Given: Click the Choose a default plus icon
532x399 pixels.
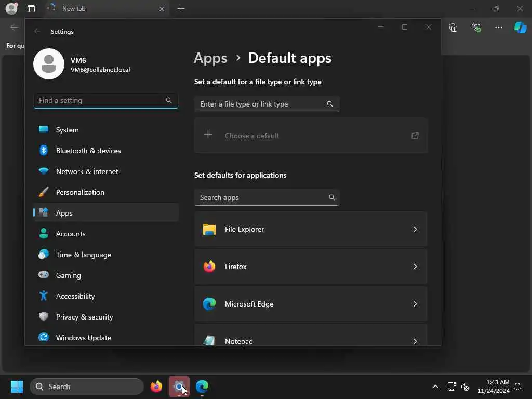Looking at the screenshot, I should tap(208, 135).
